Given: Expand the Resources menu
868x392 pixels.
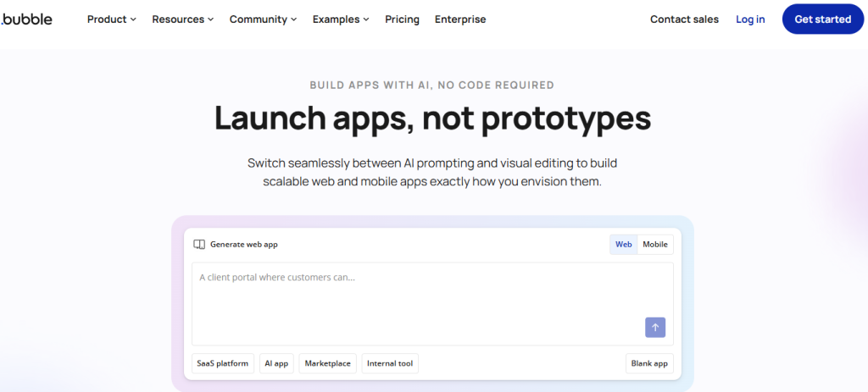Looking at the screenshot, I should pyautogui.click(x=183, y=19).
